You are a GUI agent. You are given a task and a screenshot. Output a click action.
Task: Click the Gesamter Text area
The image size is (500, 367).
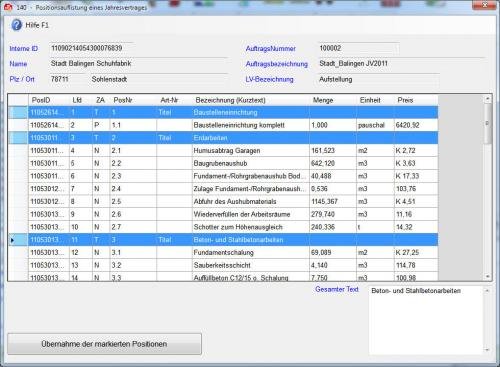point(426,320)
